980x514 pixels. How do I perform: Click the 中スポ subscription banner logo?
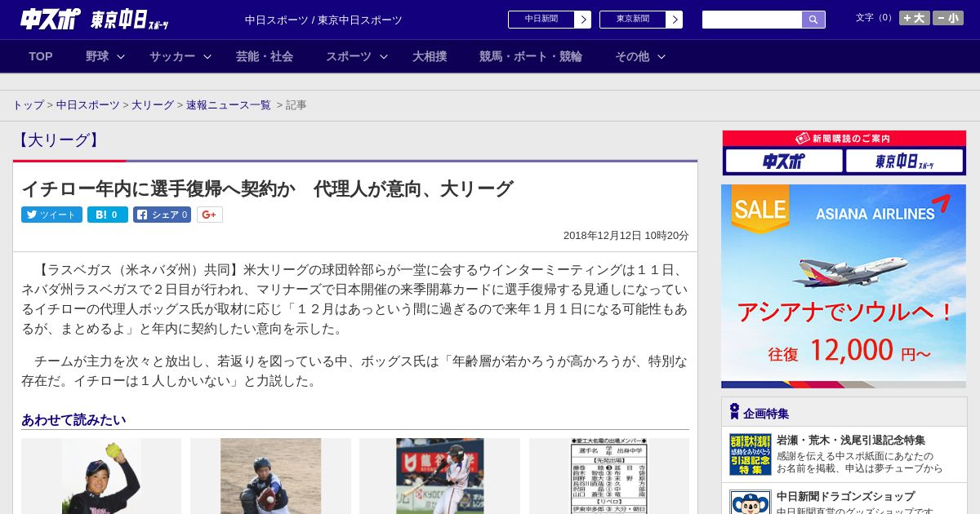pyautogui.click(x=784, y=162)
